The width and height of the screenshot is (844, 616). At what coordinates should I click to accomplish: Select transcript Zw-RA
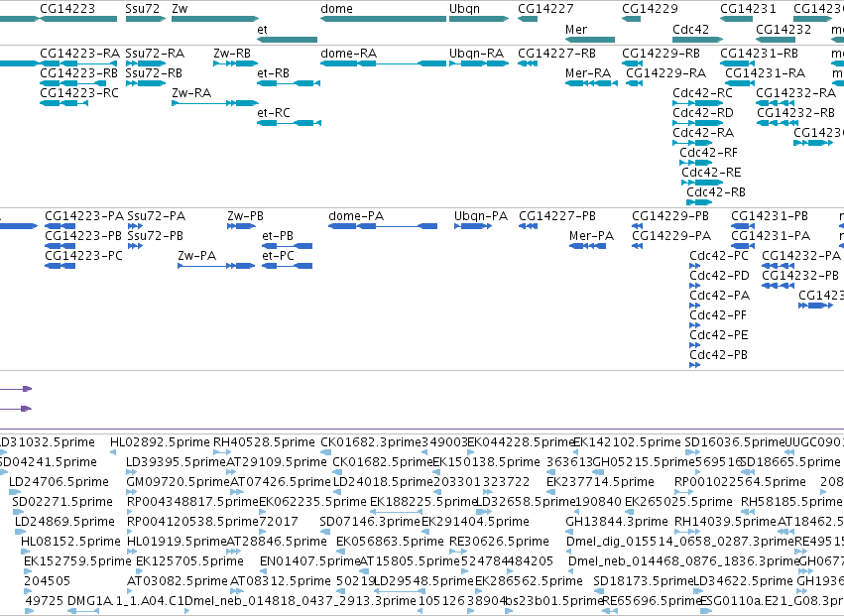[191, 93]
